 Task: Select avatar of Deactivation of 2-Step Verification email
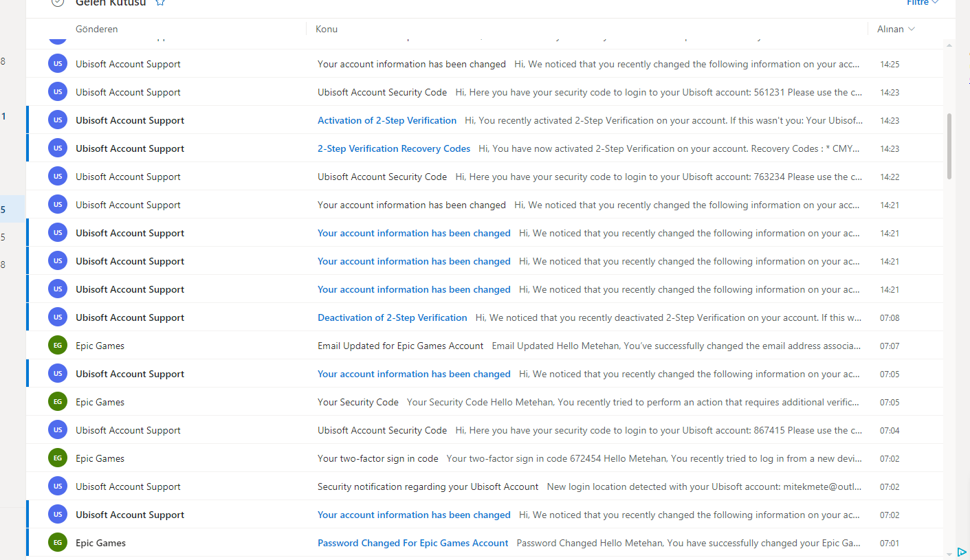[58, 317]
